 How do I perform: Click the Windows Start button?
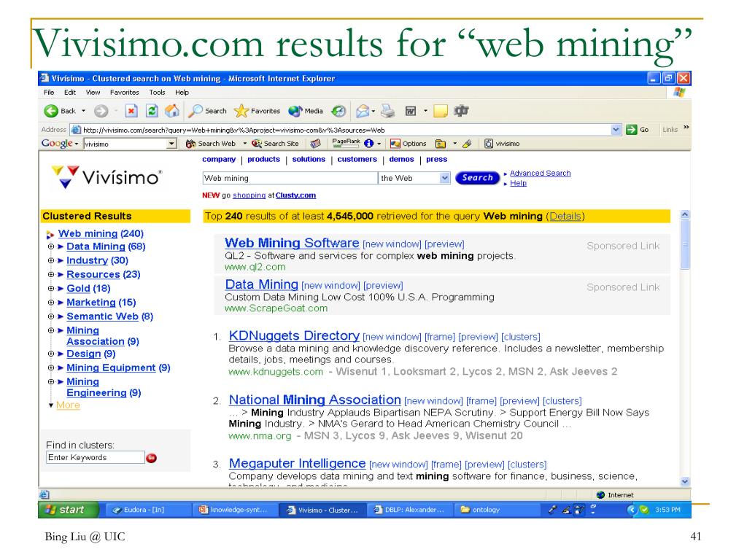(x=69, y=510)
